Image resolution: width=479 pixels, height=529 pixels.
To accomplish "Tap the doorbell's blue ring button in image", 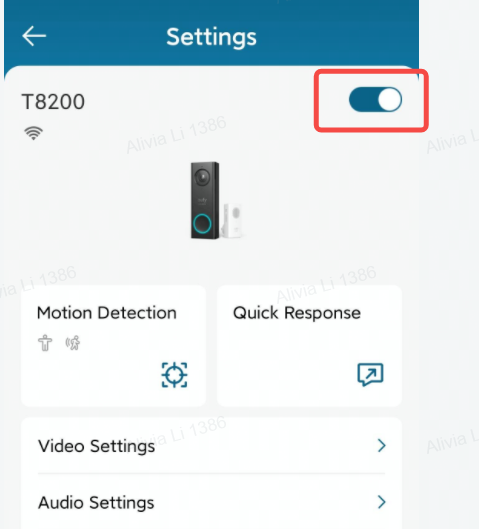I will (202, 223).
